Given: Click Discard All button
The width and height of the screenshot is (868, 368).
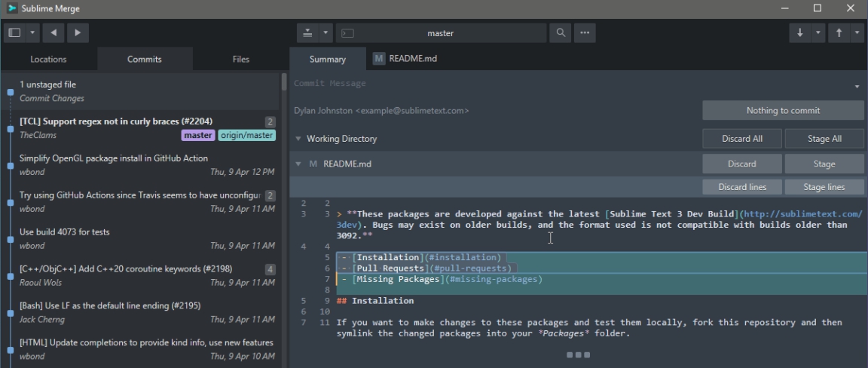Looking at the screenshot, I should click(x=741, y=139).
